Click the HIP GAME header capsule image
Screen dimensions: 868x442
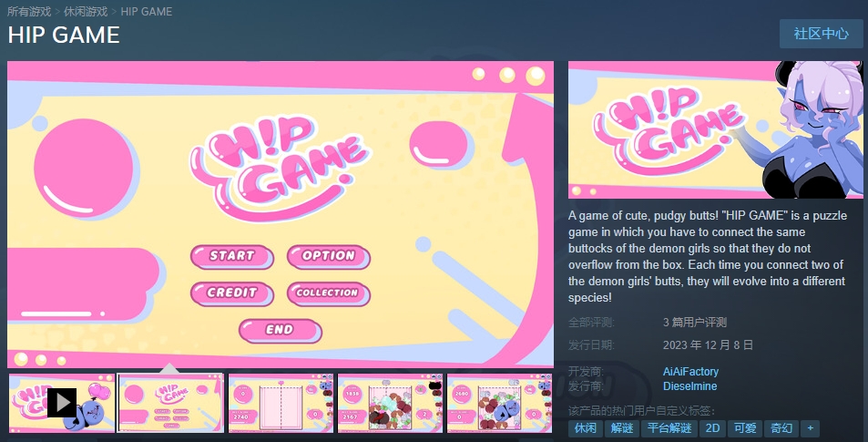coord(715,129)
